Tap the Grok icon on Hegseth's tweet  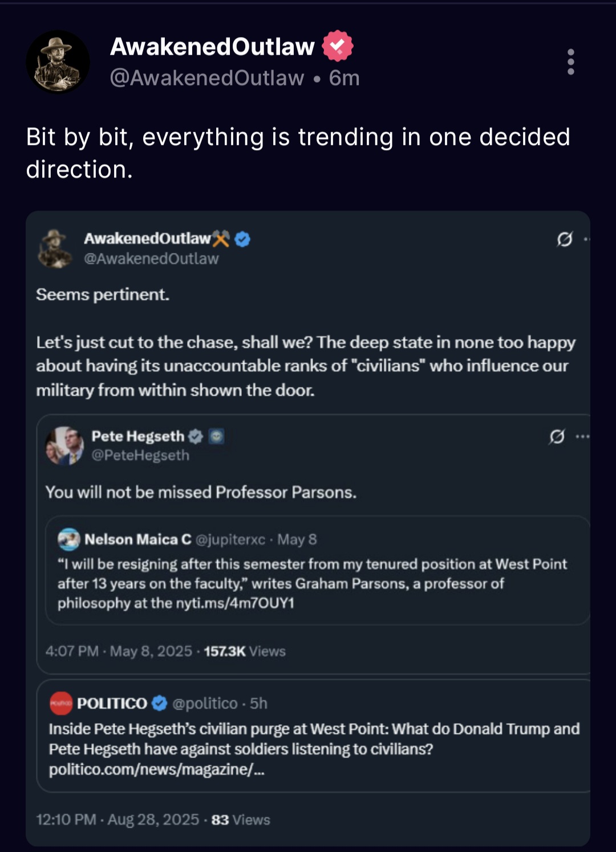pos(557,437)
